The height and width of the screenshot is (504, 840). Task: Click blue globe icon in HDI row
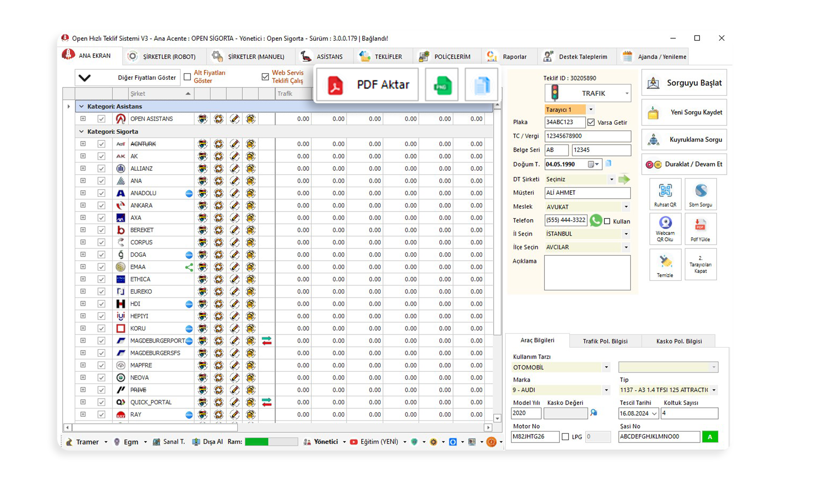[189, 304]
